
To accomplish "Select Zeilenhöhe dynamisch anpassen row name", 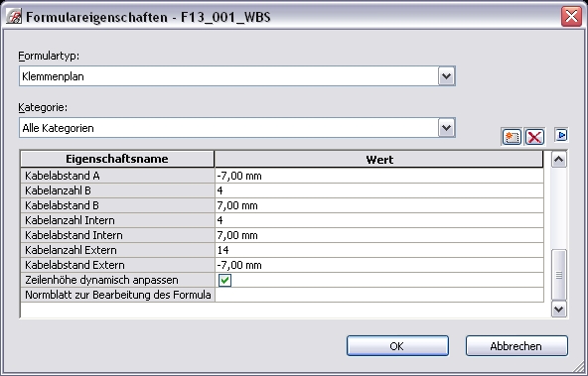I will pyautogui.click(x=117, y=280).
